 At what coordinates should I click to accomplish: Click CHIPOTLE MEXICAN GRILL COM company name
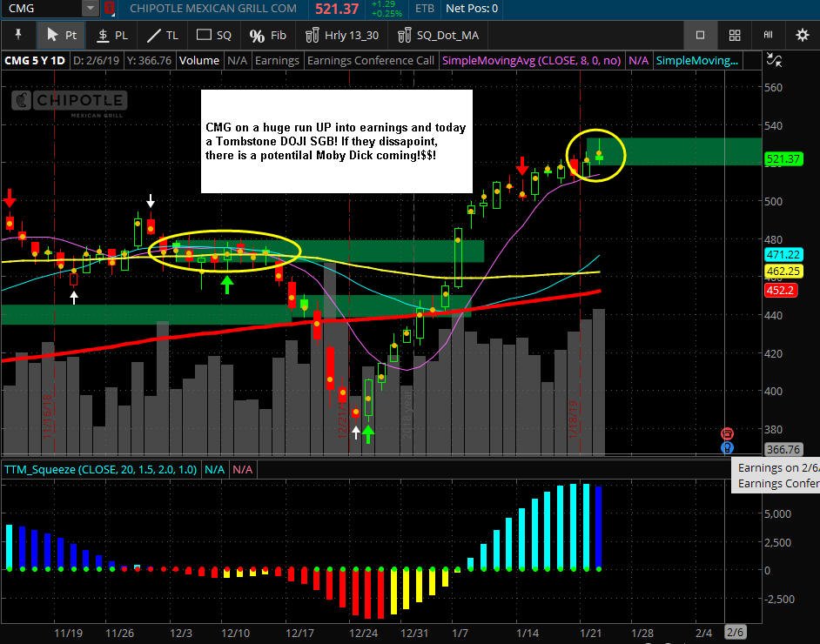coord(213,9)
